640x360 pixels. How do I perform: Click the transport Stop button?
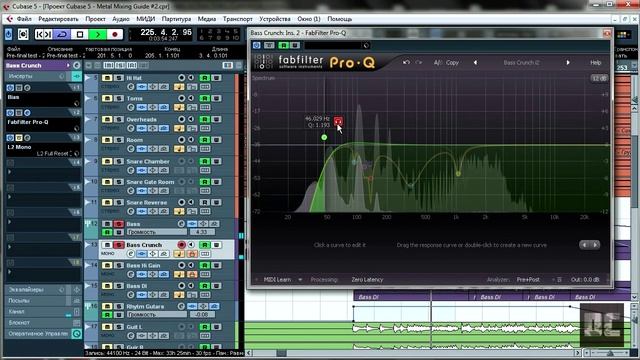tap(80, 34)
